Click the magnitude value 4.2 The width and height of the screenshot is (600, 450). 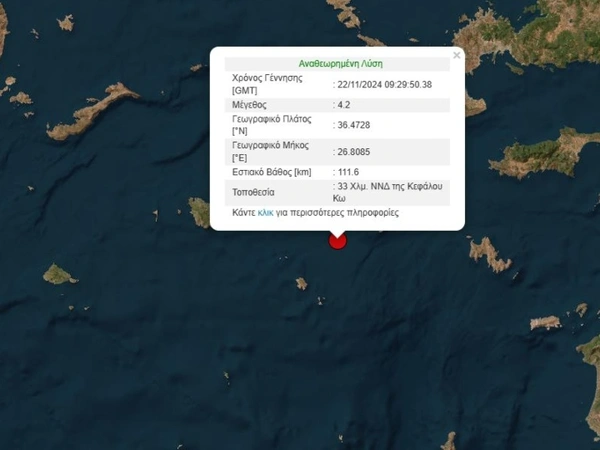point(343,105)
